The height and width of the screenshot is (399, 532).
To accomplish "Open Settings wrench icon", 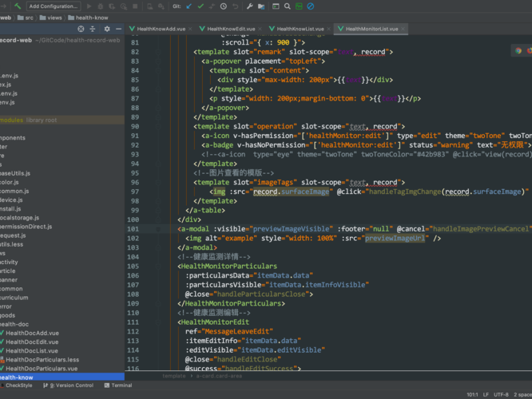I will coord(250,6).
